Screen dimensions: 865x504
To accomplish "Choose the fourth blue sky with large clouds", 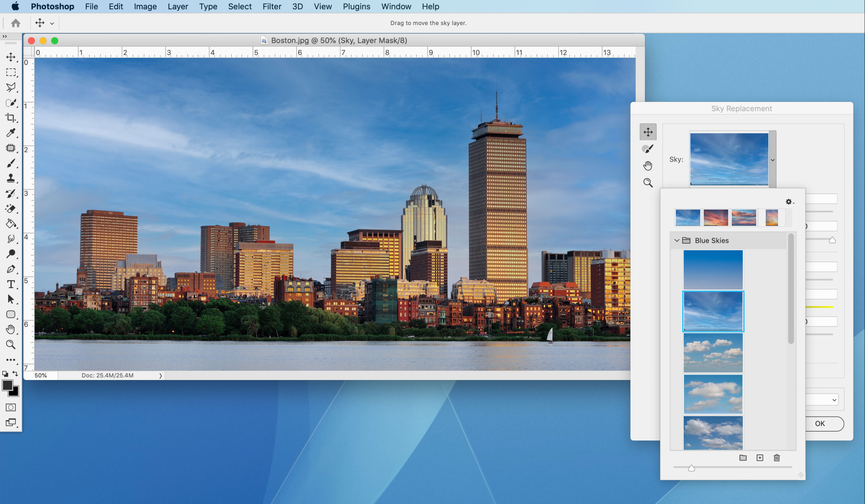I will tap(713, 394).
